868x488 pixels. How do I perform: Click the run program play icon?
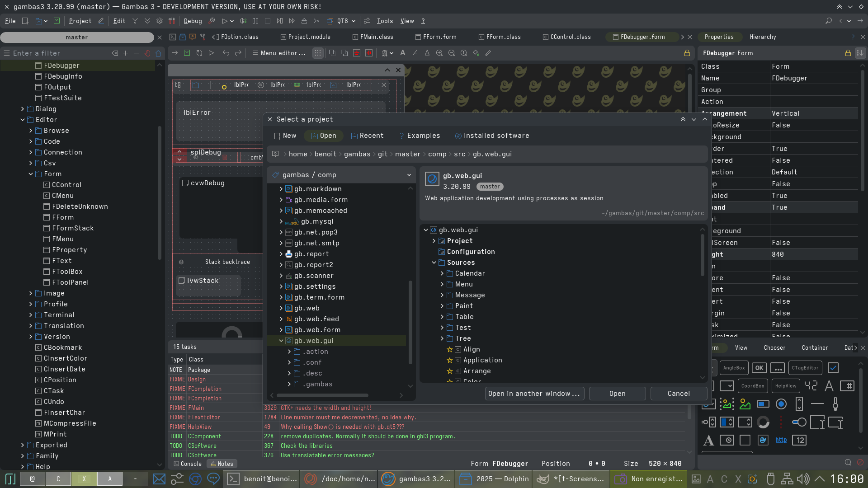(x=225, y=21)
